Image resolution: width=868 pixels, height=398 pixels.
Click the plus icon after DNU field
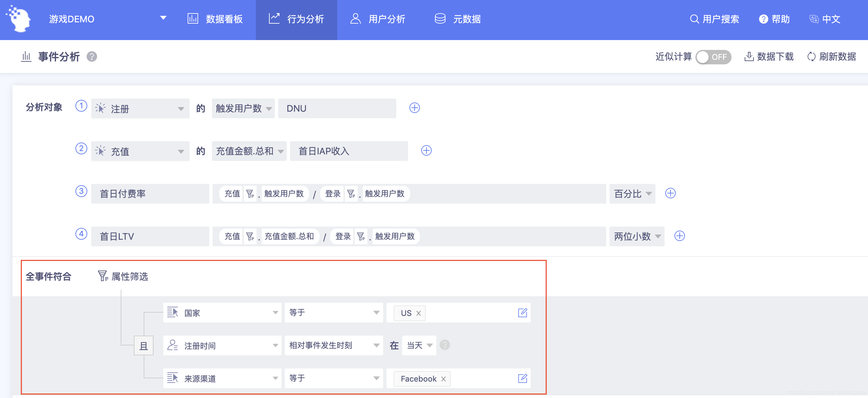414,108
